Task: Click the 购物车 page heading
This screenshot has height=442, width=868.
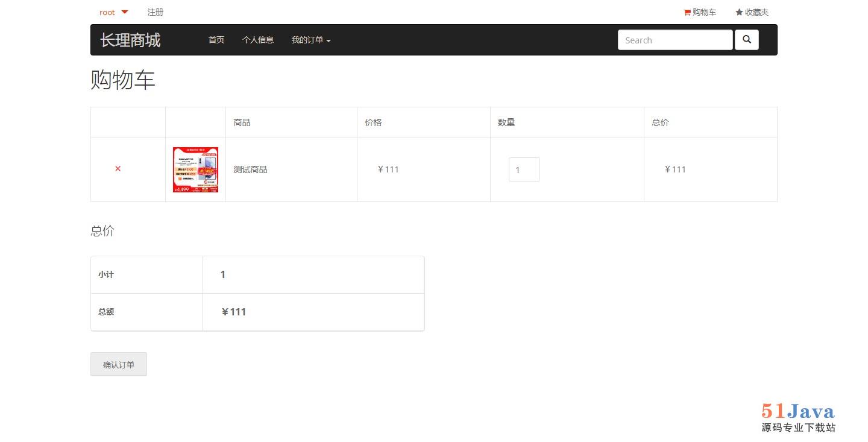Action: 123,80
